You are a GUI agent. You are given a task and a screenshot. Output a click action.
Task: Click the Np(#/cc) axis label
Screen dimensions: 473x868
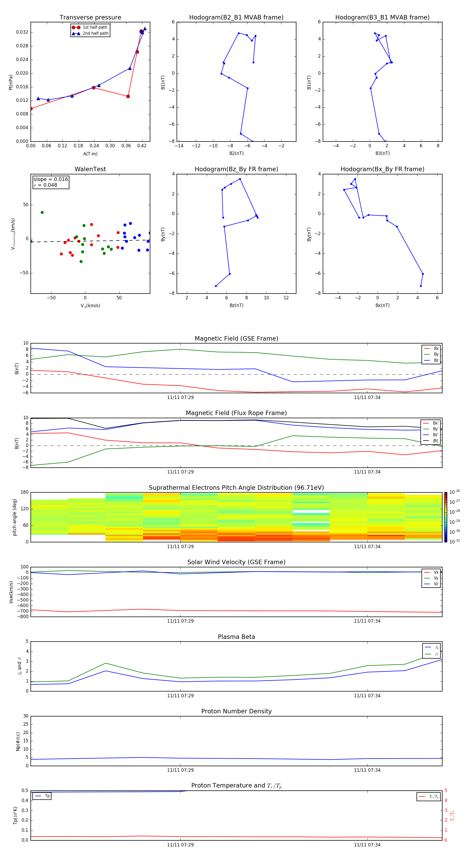[18, 741]
